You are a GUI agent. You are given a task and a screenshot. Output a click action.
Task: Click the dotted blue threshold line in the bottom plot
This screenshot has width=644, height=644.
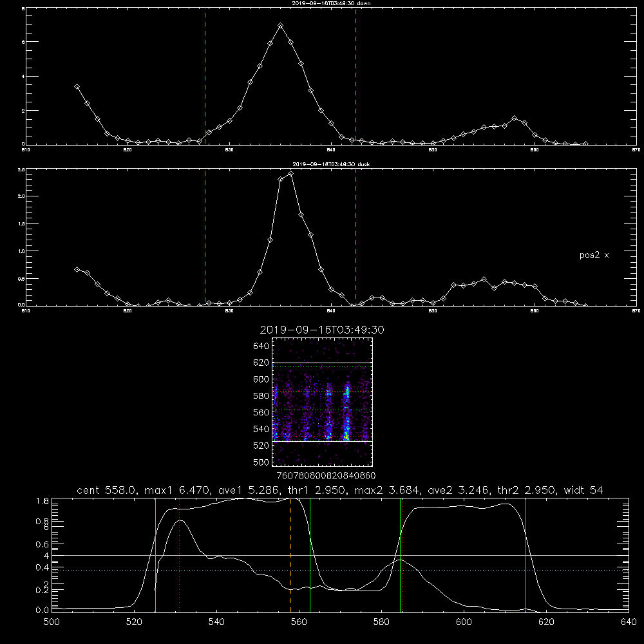(x=340, y=571)
